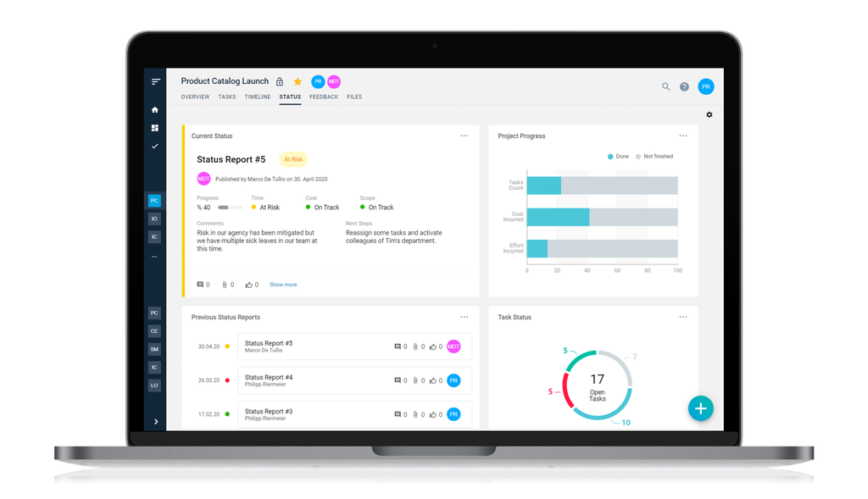Open the sidebar hamburger menu
868x499 pixels.
pos(156,81)
